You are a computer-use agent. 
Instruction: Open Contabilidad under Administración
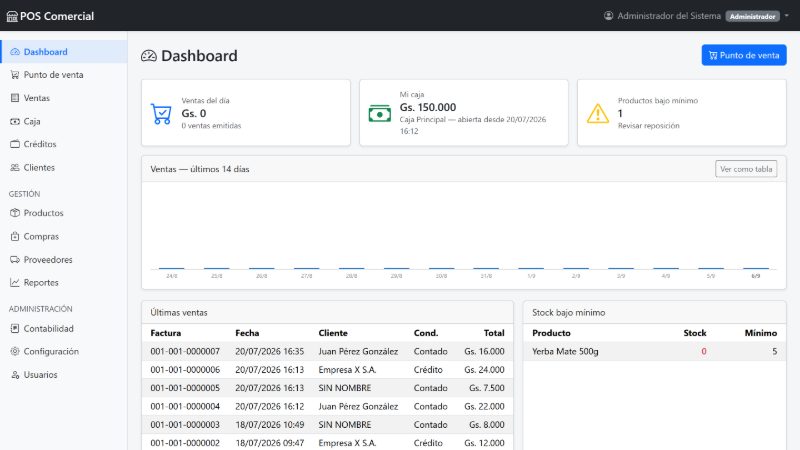64,329
